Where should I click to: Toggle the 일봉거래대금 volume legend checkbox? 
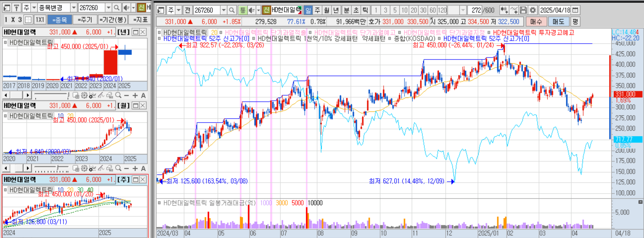point(160,203)
